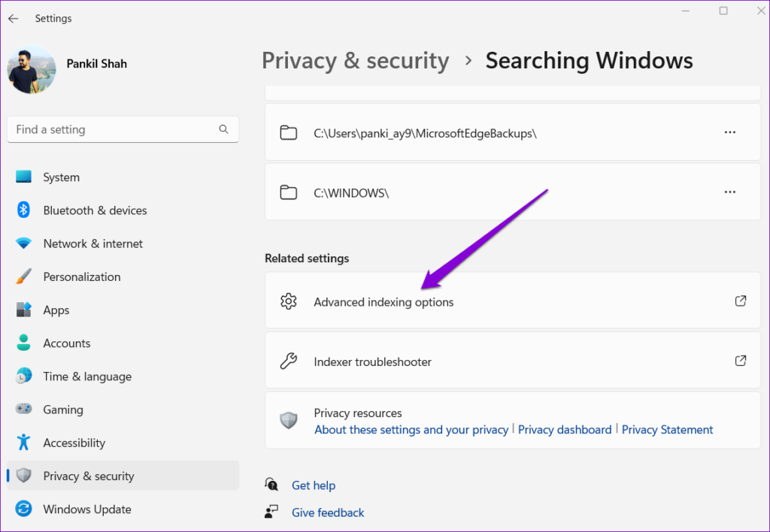Open more options for MicrosoftEdgeBackups folder
The image size is (770, 532).
(x=729, y=131)
